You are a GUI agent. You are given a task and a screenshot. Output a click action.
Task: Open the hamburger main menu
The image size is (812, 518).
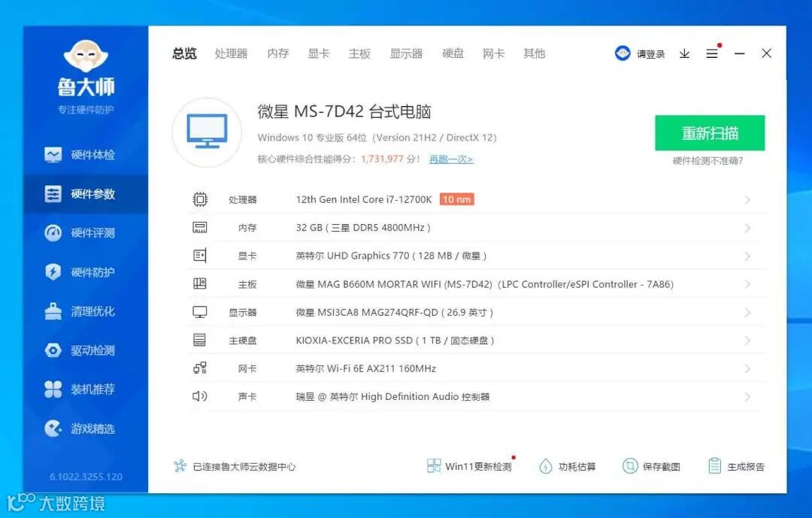pyautogui.click(x=712, y=53)
